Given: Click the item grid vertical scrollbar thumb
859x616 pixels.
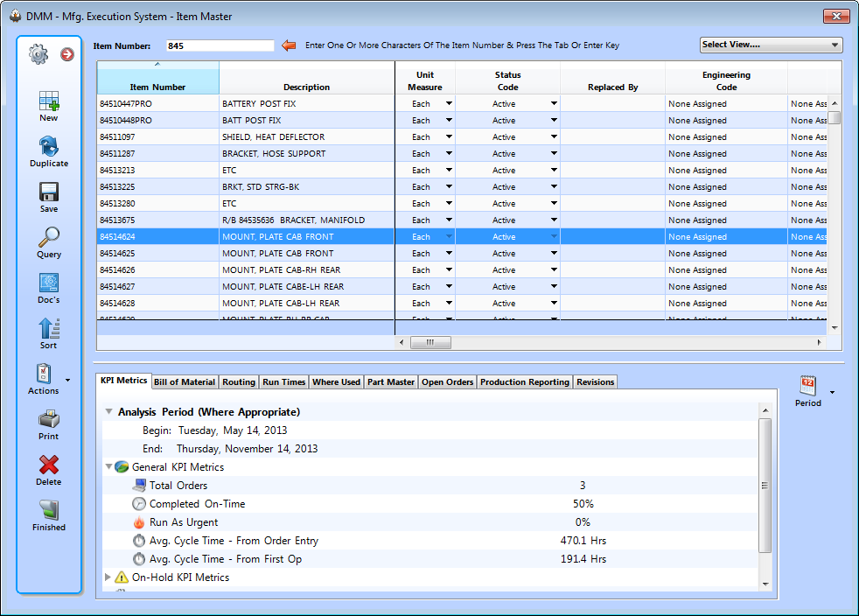Looking at the screenshot, I should (835, 117).
